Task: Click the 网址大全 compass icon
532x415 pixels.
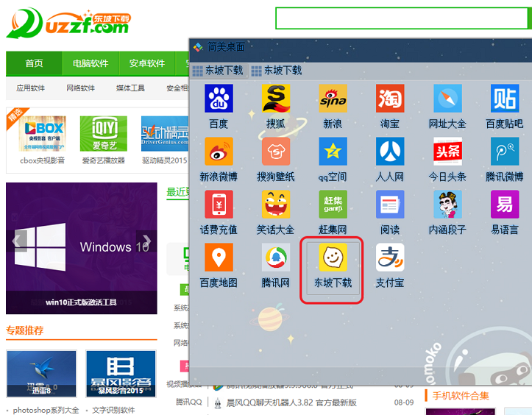Action: pos(447,99)
